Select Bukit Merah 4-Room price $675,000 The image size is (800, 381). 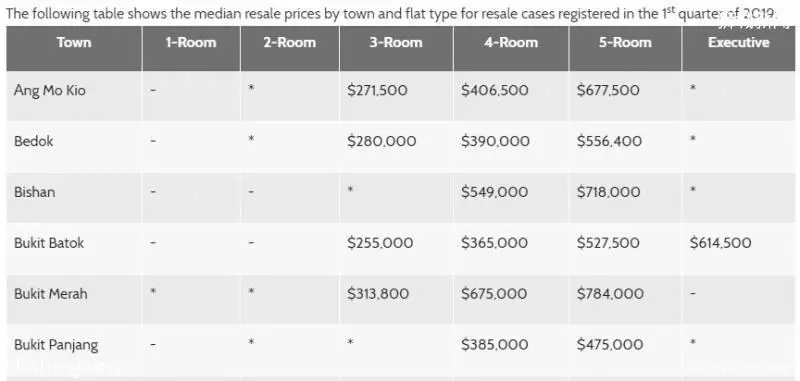coord(494,294)
